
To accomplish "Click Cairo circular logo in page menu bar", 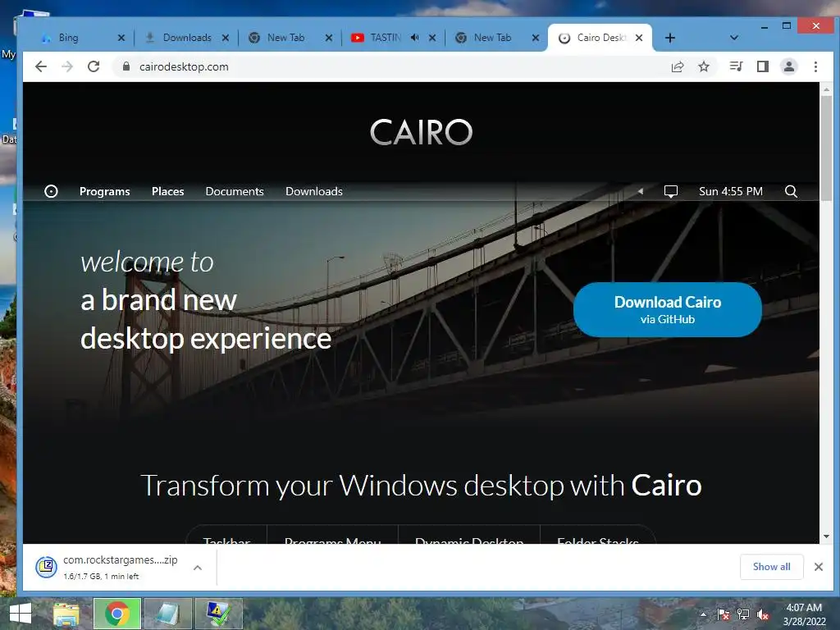I will pyautogui.click(x=51, y=191).
